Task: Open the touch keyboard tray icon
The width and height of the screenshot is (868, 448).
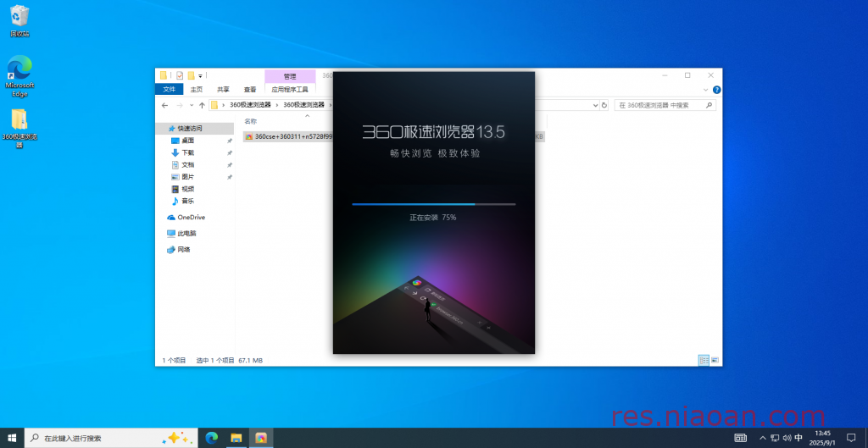Action: [741, 438]
